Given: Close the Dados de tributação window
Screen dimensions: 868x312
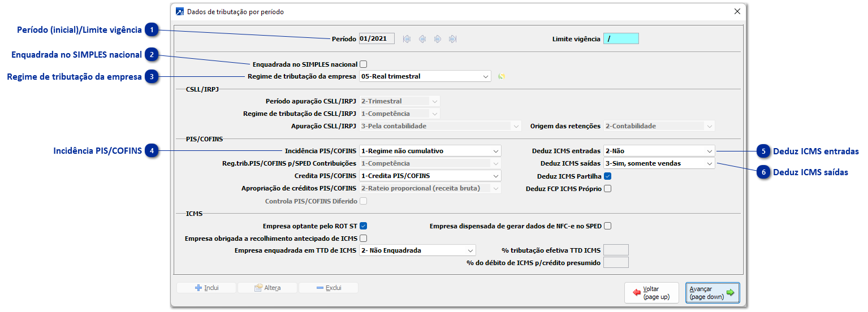Looking at the screenshot, I should tap(737, 11).
